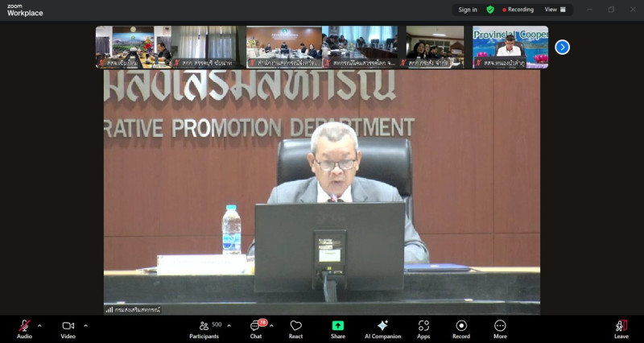The image size is (644, 343).
Task: Click the green encryption shield icon
Action: coord(490,10)
